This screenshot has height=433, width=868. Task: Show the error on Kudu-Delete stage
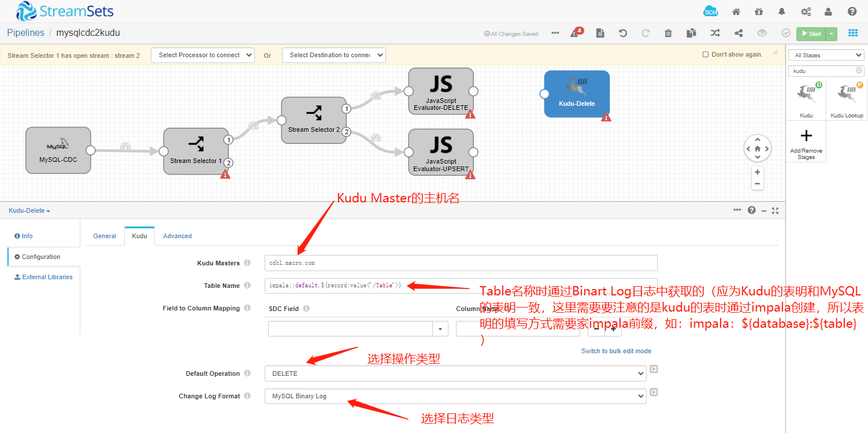[606, 116]
